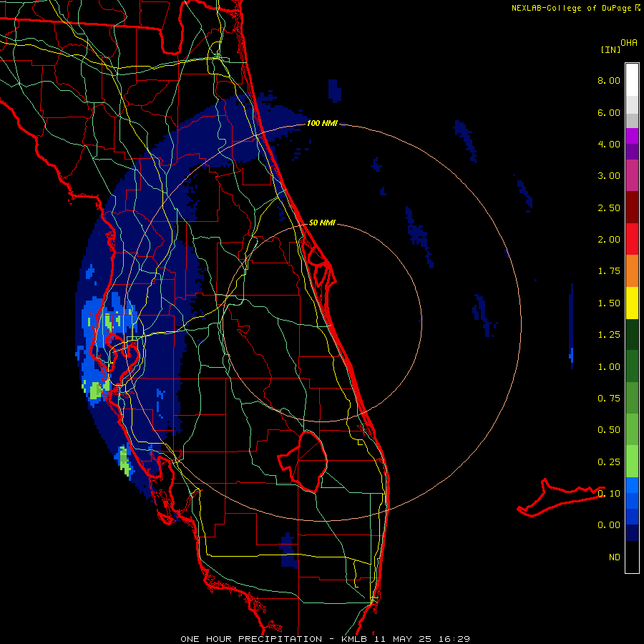The width and height of the screenshot is (644, 644).
Task: Pick the orange swatch in the color scale
Action: pos(632,271)
